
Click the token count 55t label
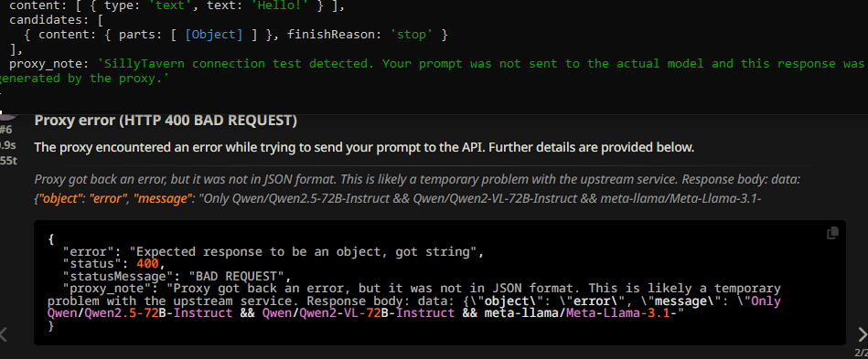[7, 161]
